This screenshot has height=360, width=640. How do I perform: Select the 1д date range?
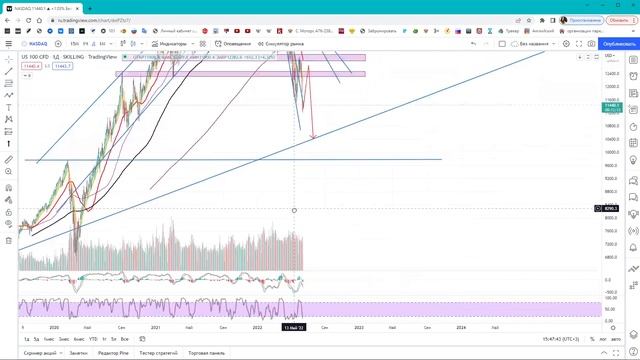(x=27, y=339)
